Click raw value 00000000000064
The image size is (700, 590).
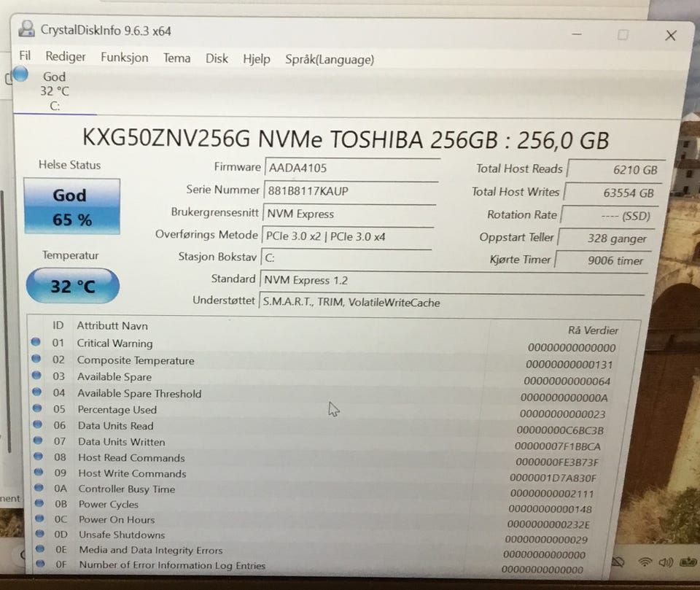pyautogui.click(x=567, y=381)
